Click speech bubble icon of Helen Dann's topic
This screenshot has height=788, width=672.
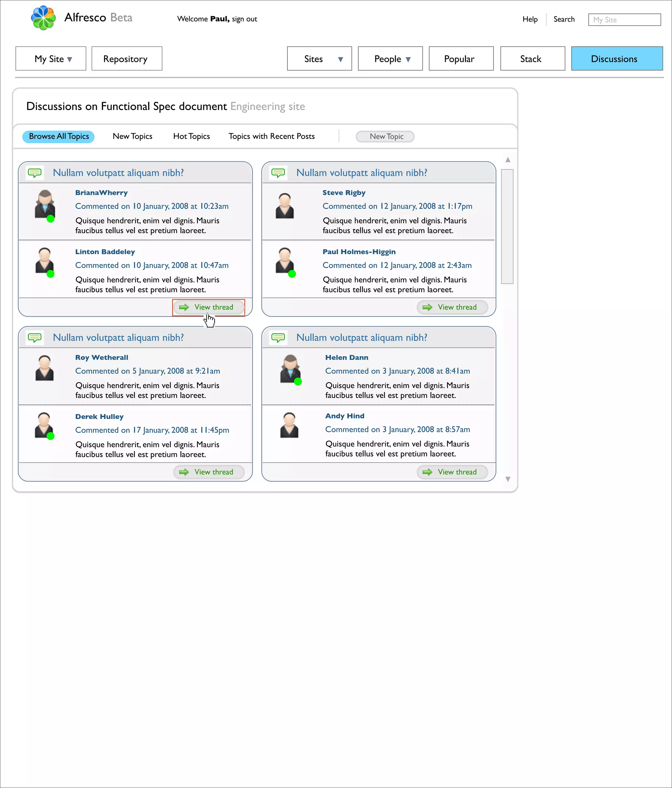click(278, 338)
